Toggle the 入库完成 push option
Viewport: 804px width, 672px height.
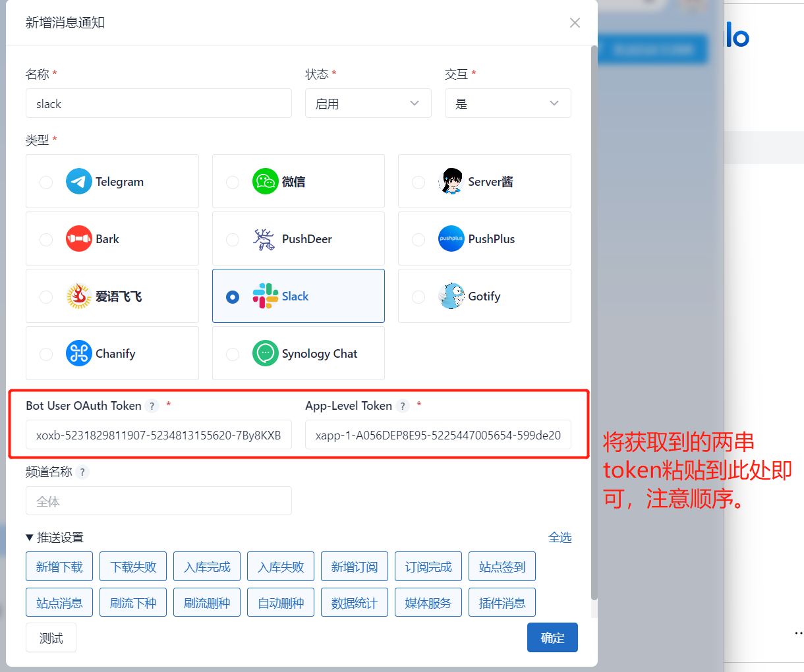[207, 567]
